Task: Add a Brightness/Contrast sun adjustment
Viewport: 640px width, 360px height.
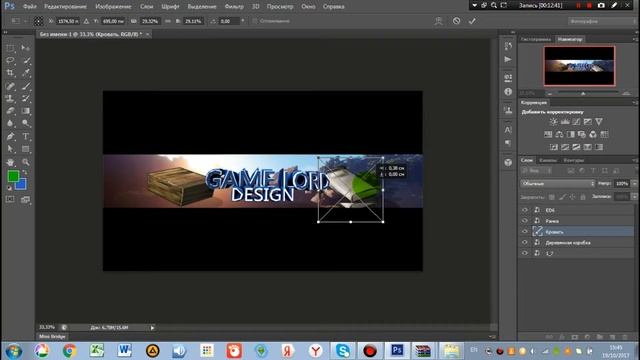Action: pos(553,122)
